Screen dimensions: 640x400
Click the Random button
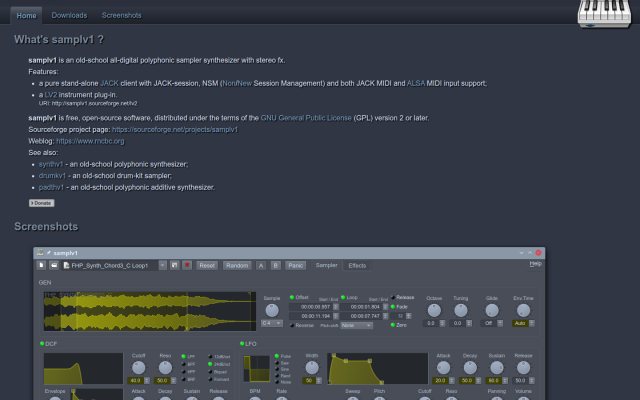tap(237, 265)
